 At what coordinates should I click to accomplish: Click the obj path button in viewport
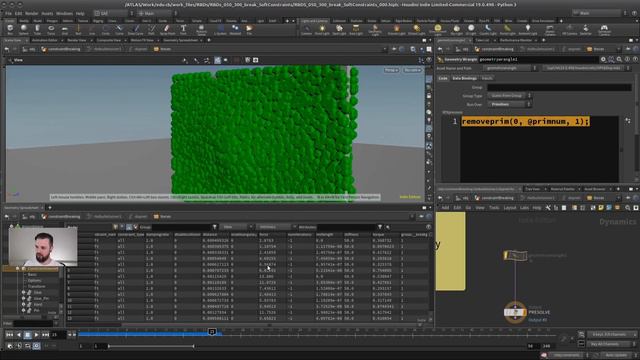click(29, 49)
